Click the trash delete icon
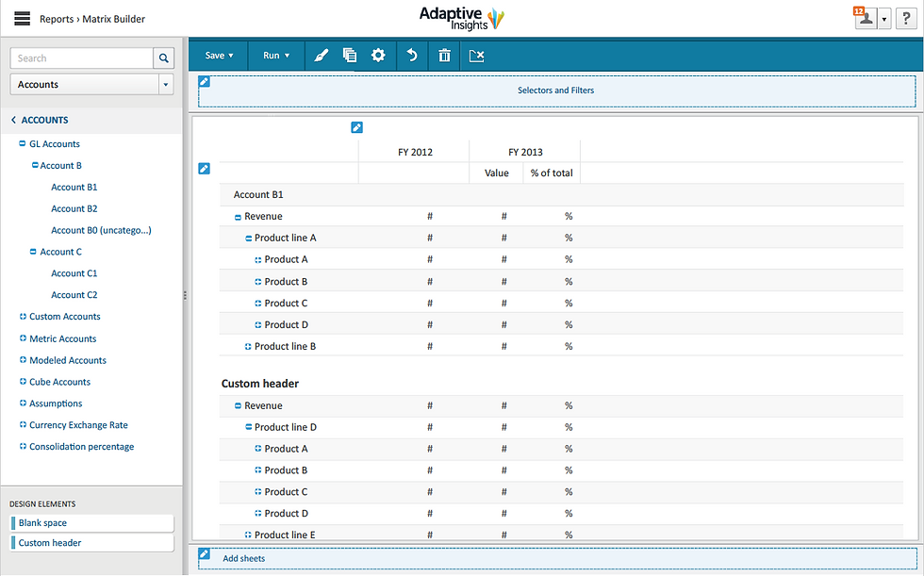This screenshot has width=924, height=576. 444,56
